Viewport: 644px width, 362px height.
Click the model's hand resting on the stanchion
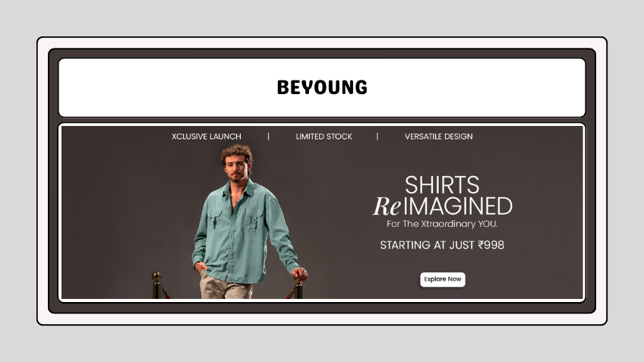300,274
